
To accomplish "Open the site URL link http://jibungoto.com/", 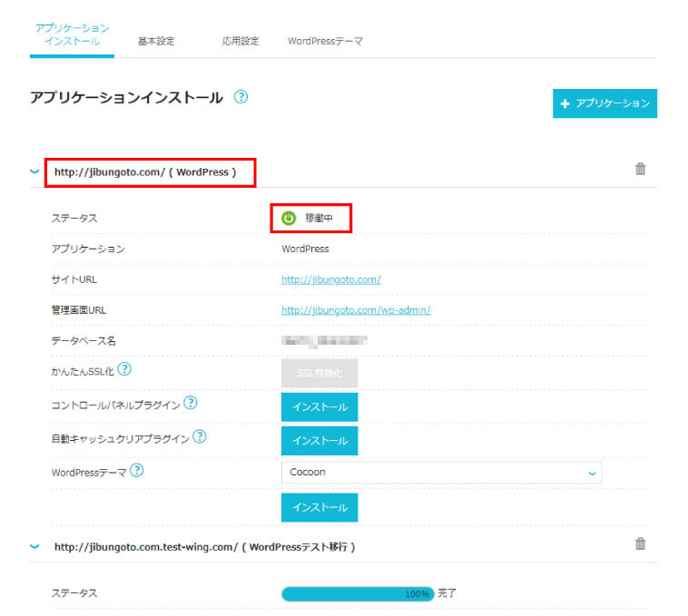I will tap(331, 279).
